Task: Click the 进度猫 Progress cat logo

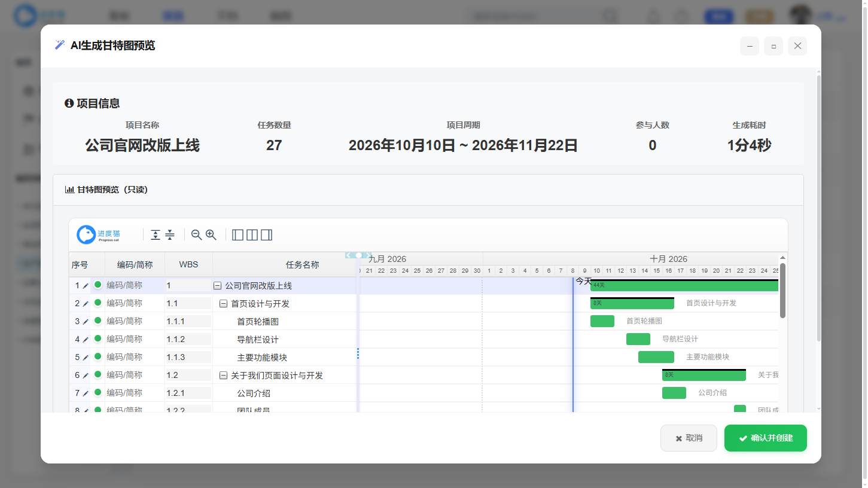Action: [99, 235]
